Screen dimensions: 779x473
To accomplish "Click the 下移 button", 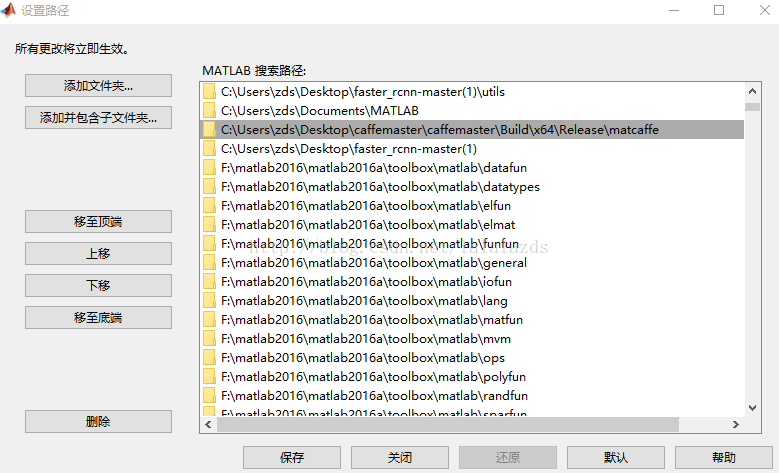I will coord(98,285).
